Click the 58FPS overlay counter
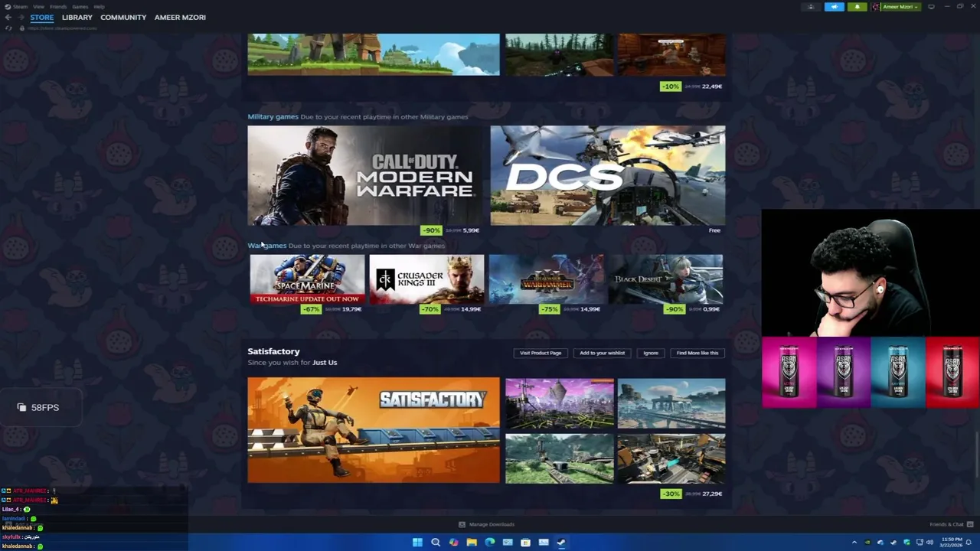This screenshot has height=551, width=980. pyautogui.click(x=39, y=407)
